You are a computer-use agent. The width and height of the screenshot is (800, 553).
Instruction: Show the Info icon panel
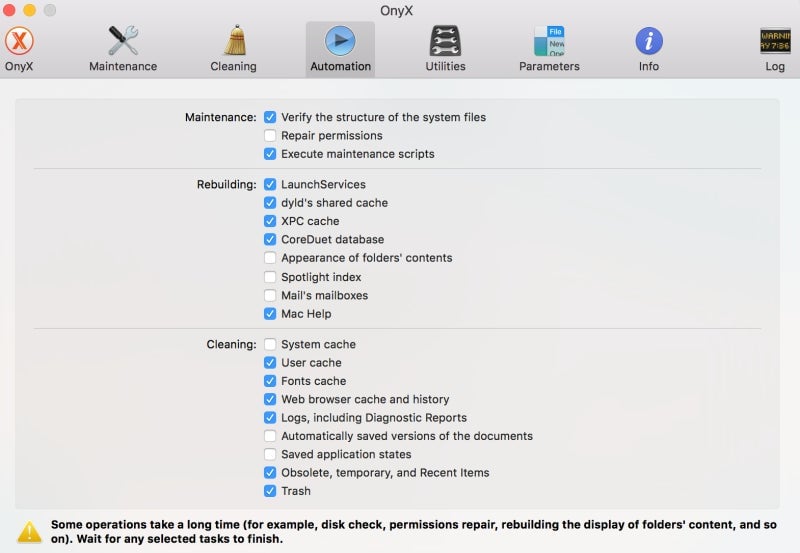coord(649,42)
